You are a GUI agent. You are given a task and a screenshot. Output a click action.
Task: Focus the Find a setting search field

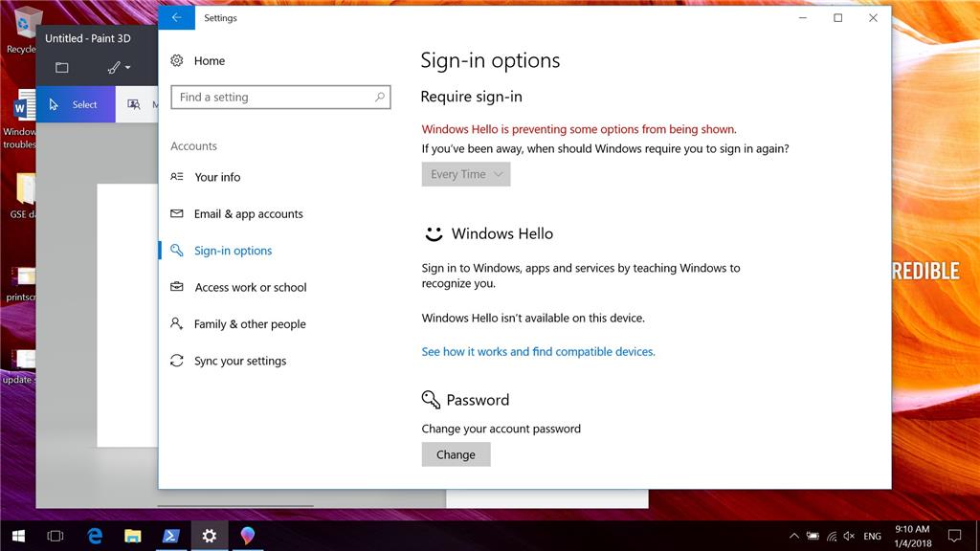280,97
